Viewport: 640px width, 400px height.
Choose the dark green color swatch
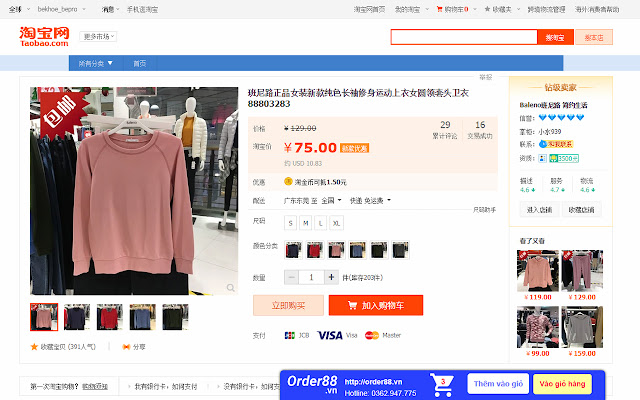tap(379, 250)
